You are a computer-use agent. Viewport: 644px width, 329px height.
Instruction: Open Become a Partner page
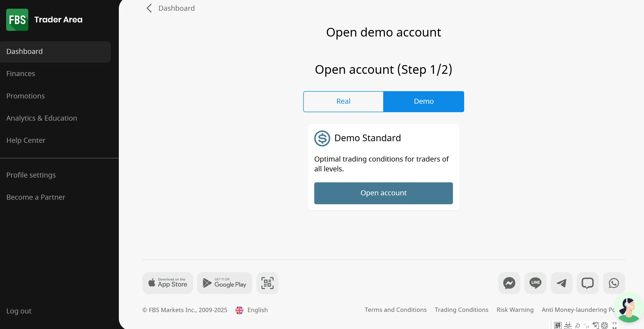pos(36,197)
